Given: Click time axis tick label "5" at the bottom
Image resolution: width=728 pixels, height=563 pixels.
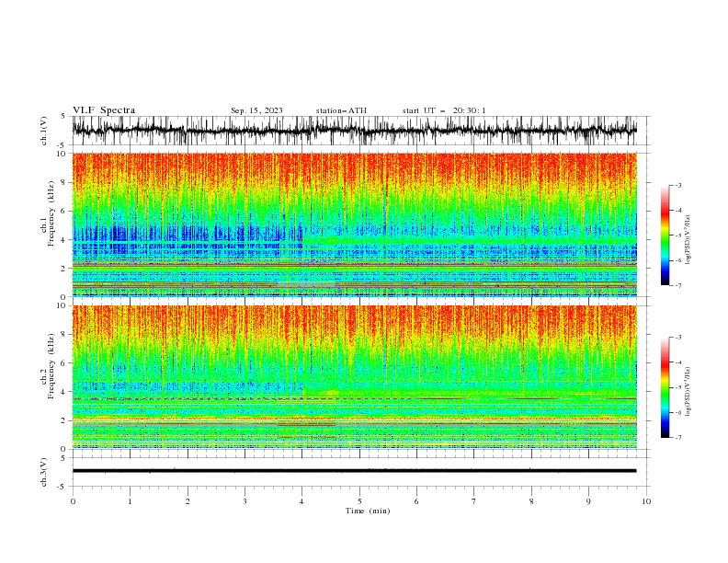Looking at the screenshot, I should pyautogui.click(x=359, y=501).
